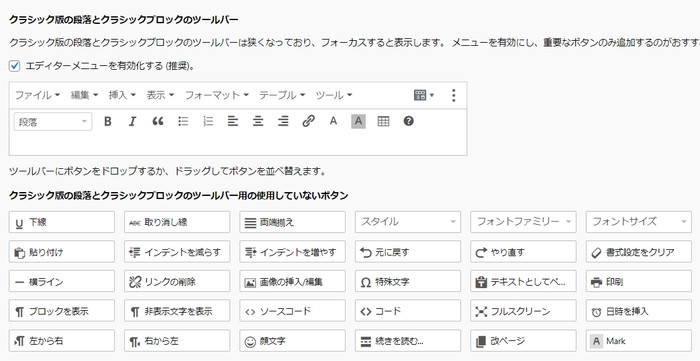
Task: Select the ブロックを表示 button
Action: click(62, 311)
